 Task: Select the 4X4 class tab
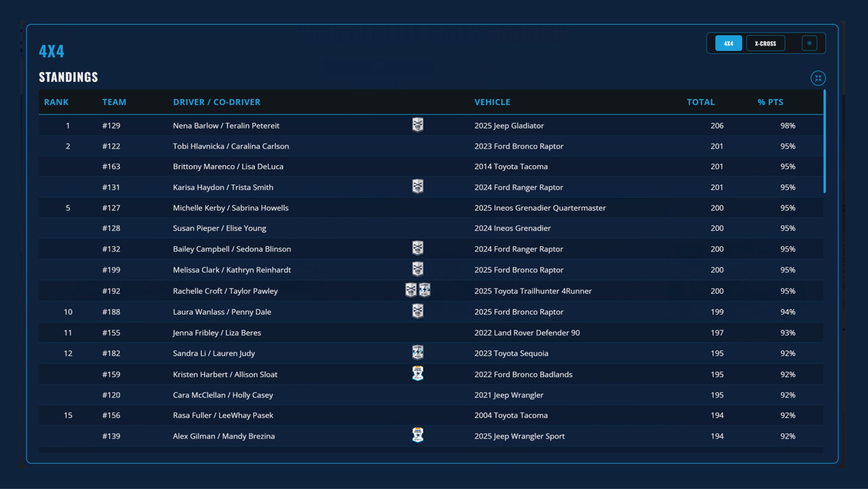pyautogui.click(x=728, y=43)
